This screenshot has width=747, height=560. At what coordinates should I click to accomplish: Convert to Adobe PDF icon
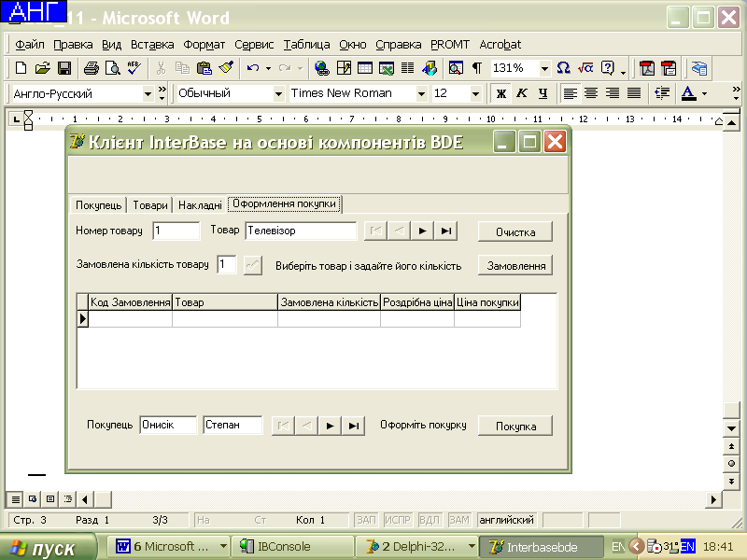click(x=647, y=68)
